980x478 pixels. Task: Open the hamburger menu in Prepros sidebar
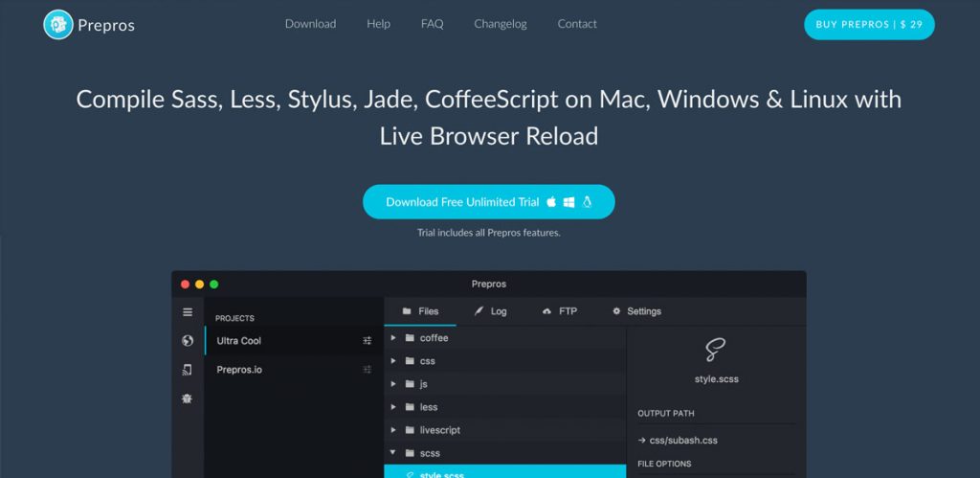[x=188, y=312]
